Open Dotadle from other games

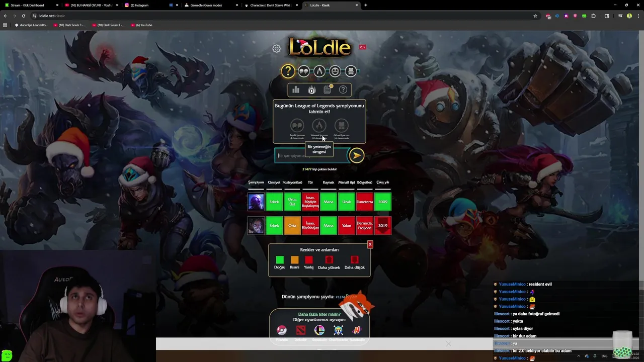pos(300,330)
